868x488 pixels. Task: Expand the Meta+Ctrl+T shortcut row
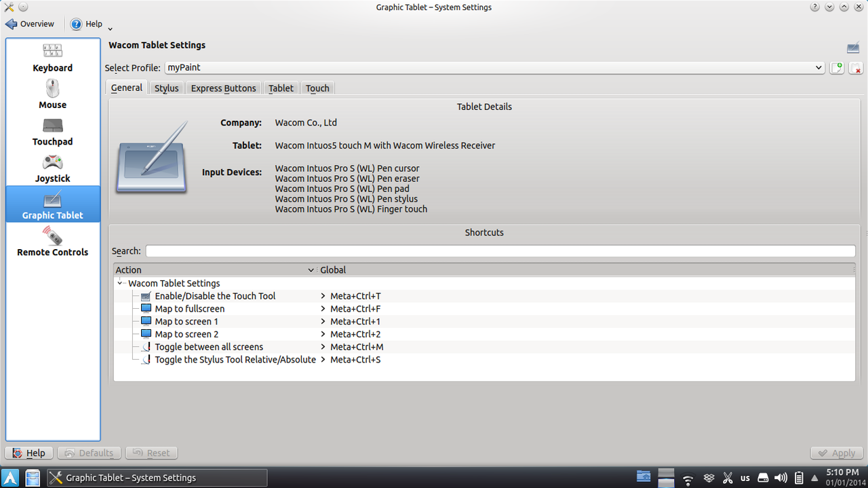pos(323,296)
